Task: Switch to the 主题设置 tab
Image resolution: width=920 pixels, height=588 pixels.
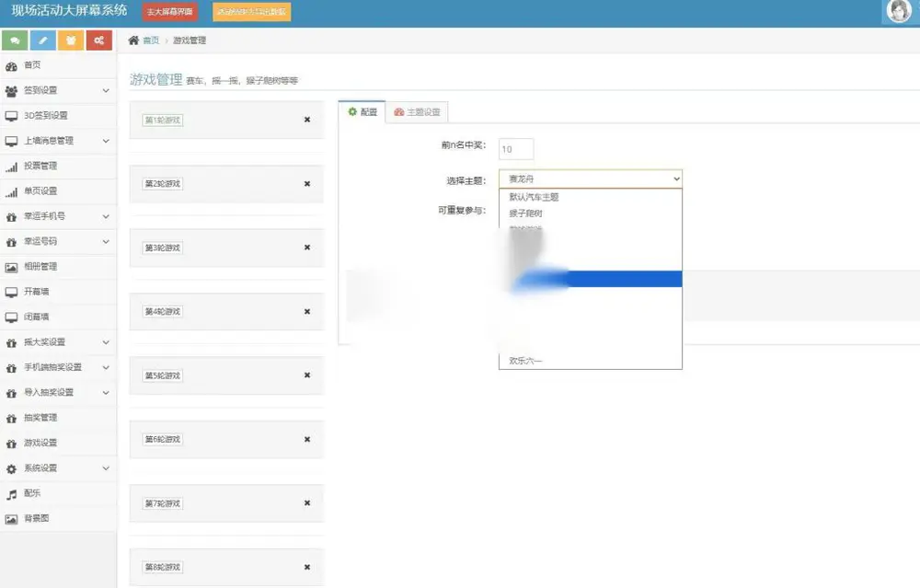Action: (x=417, y=112)
